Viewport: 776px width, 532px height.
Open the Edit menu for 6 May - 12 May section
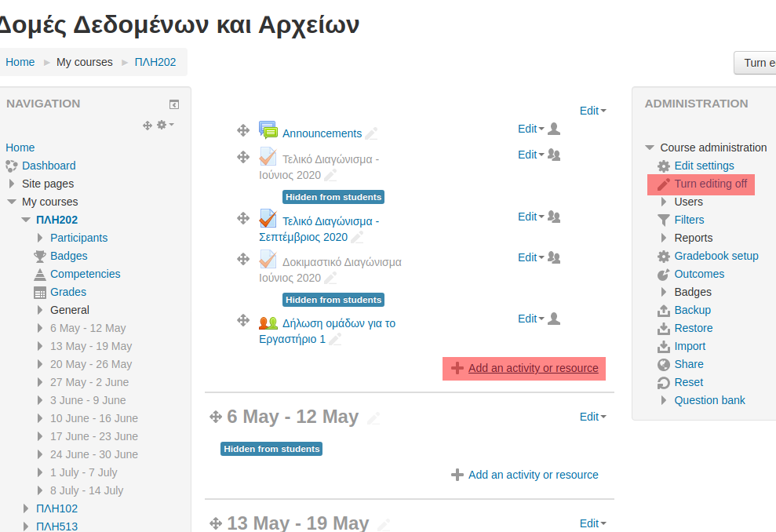(x=592, y=417)
